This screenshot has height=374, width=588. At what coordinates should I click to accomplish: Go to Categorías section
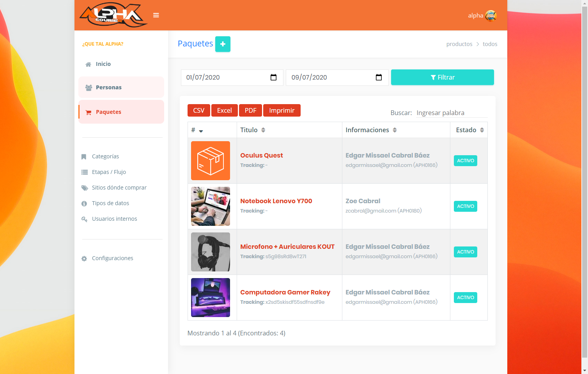(x=105, y=156)
